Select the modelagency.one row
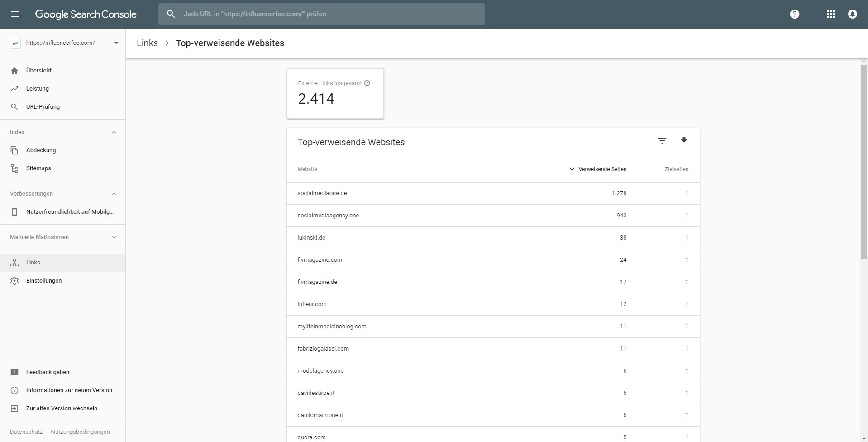The image size is (868, 442). click(x=493, y=371)
